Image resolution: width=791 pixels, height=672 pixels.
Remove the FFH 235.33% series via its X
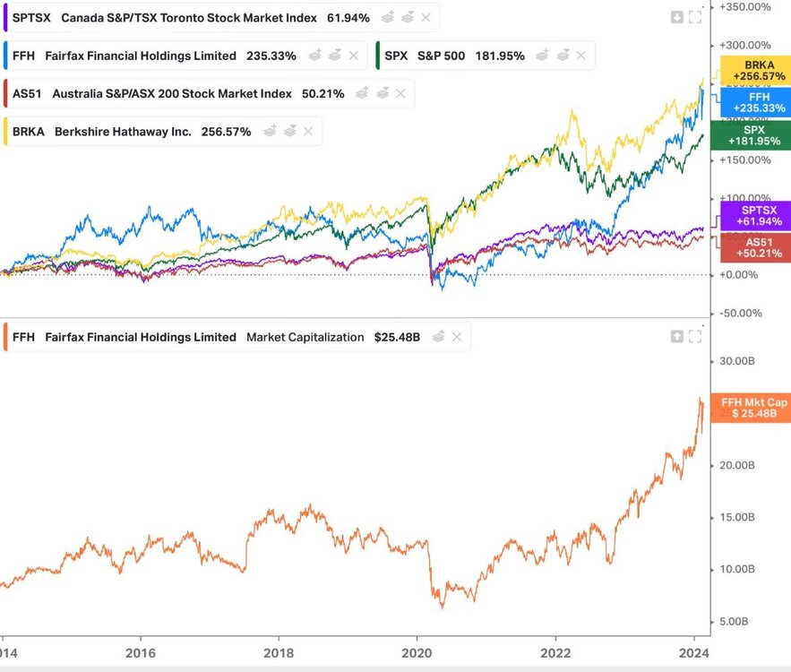pos(353,56)
